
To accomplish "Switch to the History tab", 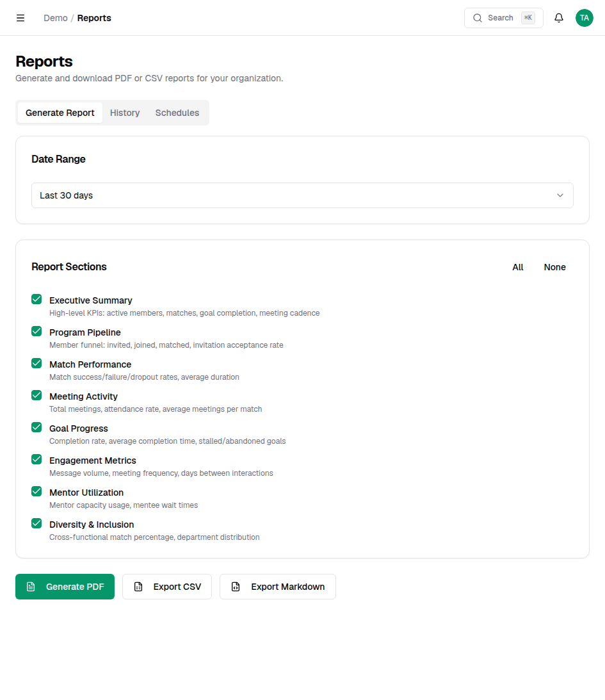I will [x=124, y=112].
